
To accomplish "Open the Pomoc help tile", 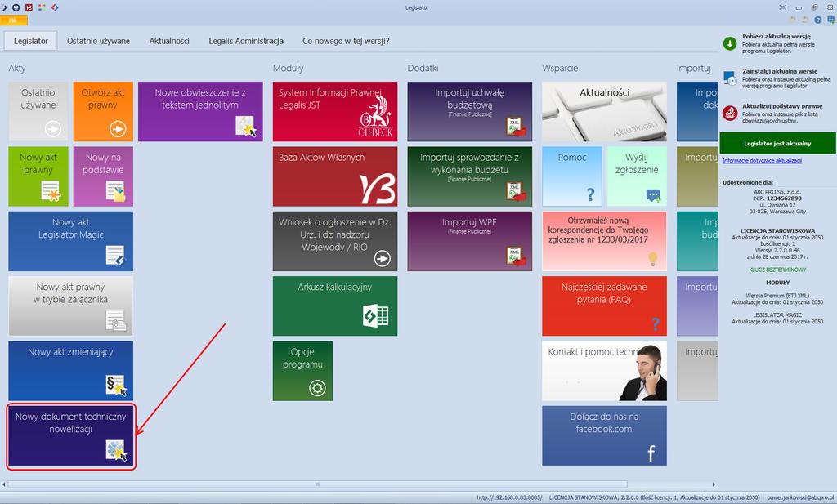I will pos(572,176).
